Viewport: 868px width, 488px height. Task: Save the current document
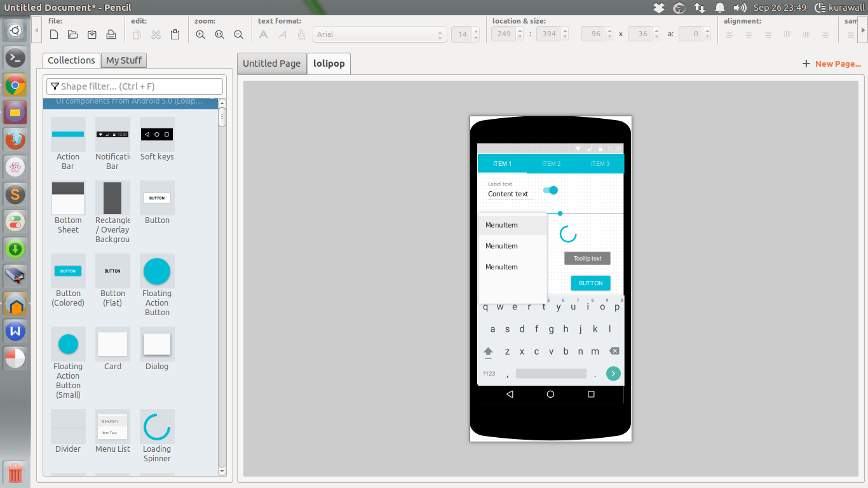click(x=92, y=34)
